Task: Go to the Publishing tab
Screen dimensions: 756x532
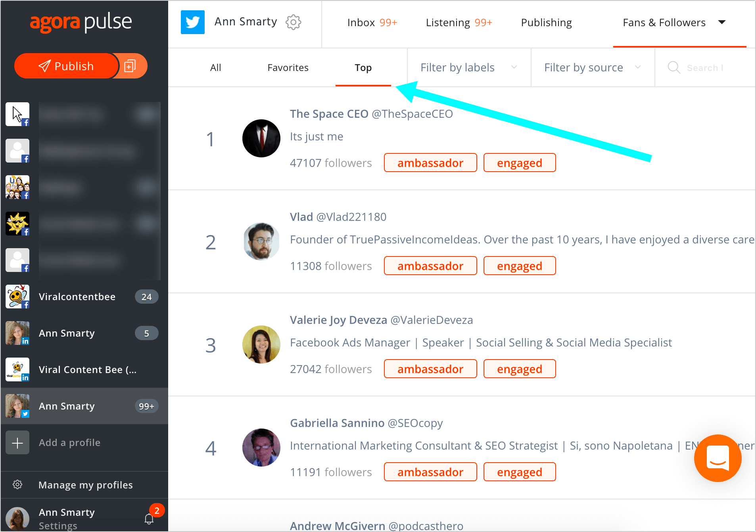Action: (x=546, y=23)
